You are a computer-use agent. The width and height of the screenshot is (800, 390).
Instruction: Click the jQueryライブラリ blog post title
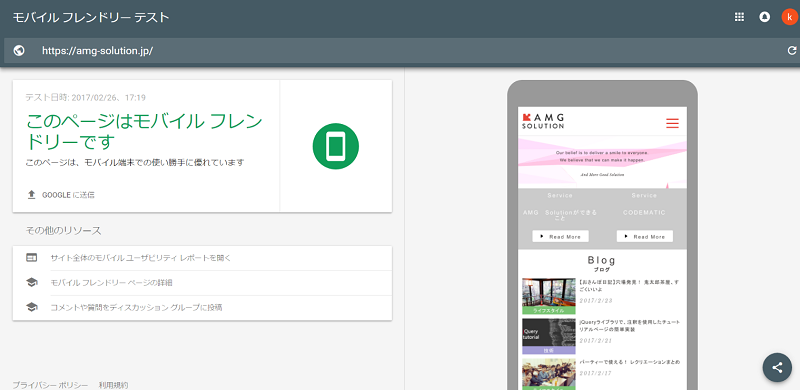(629, 326)
